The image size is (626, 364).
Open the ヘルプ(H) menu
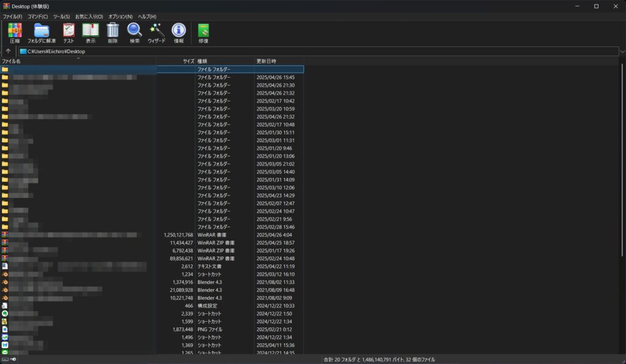coord(147,16)
